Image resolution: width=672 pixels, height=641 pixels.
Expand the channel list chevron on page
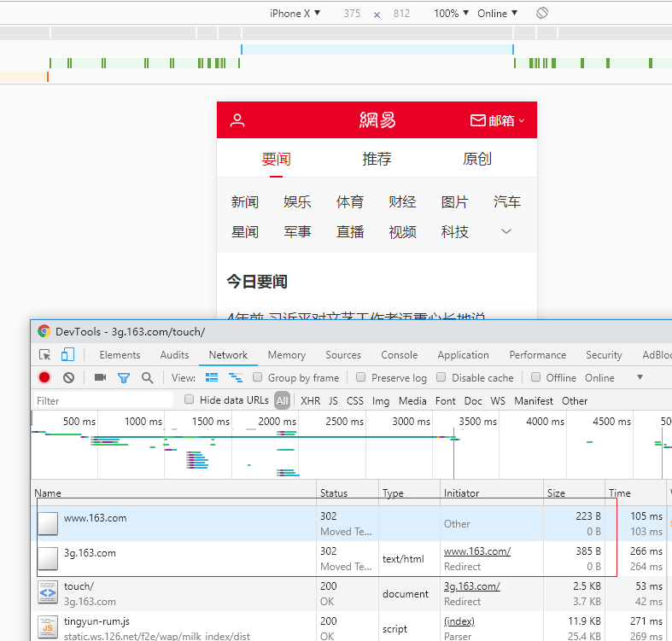point(506,232)
